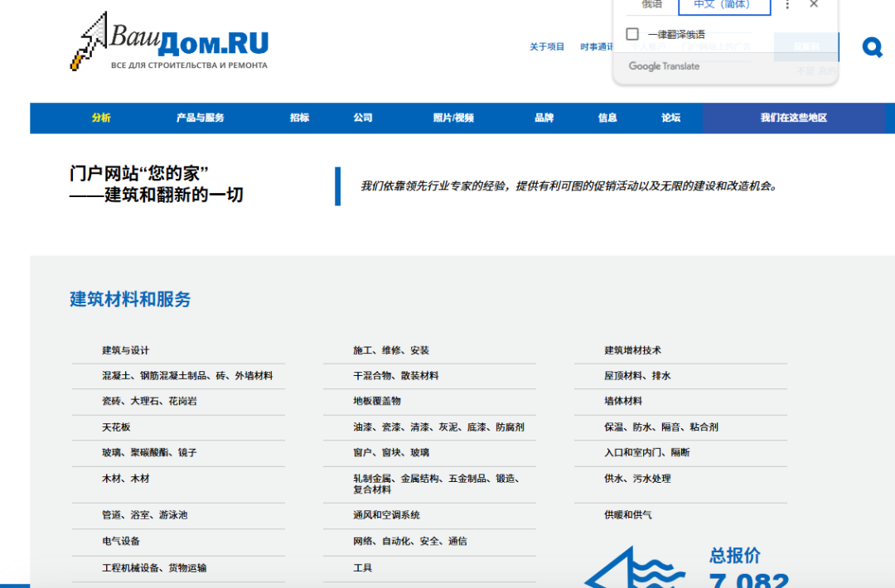The width and height of the screenshot is (895, 588).
Task: Open 窗户、窗块、玻璃 category
Action: pyautogui.click(x=391, y=452)
